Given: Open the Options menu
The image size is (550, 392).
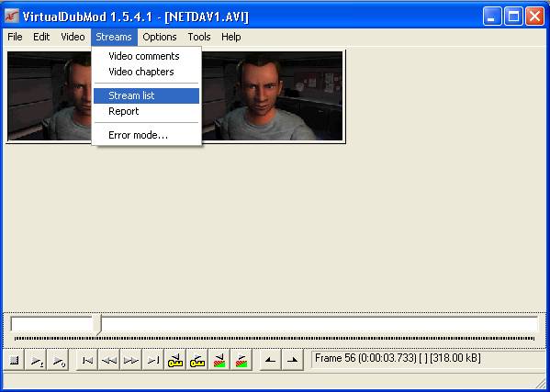Looking at the screenshot, I should (x=159, y=37).
